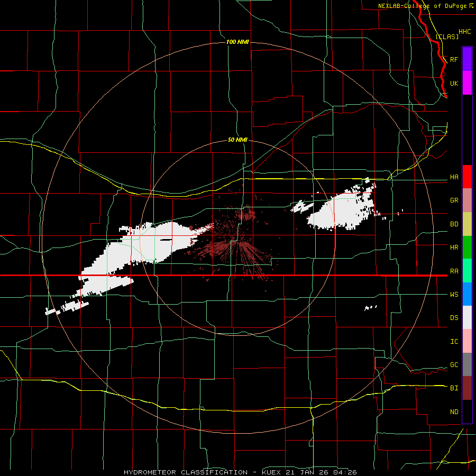Click the [CLAS] units label

pos(447,36)
